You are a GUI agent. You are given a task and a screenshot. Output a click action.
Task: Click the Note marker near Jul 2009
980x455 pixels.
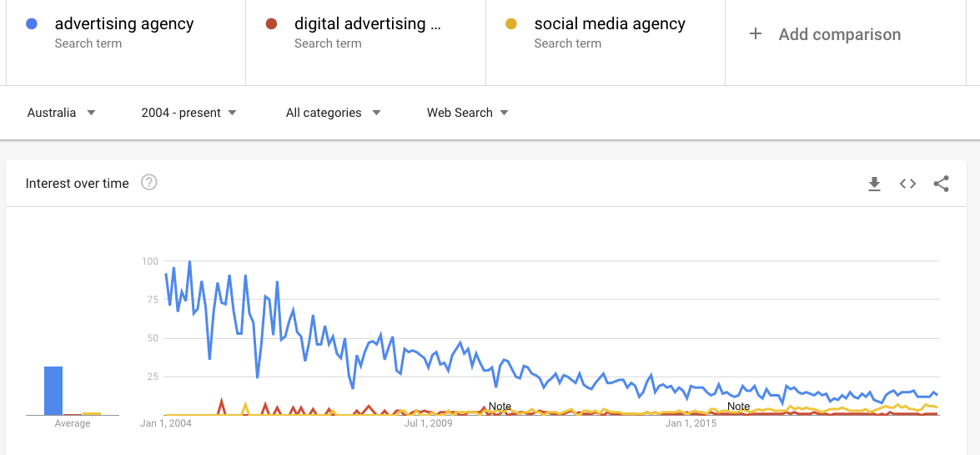coord(500,407)
